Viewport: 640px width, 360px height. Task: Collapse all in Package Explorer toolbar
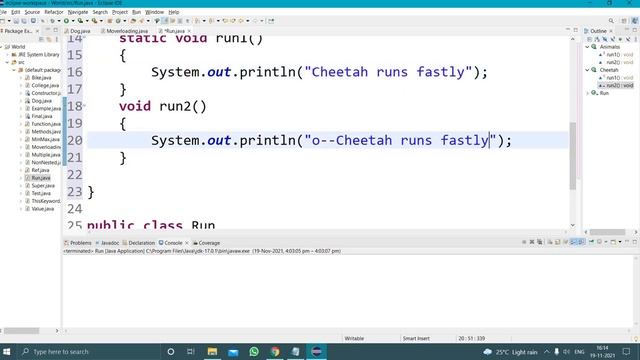point(41,39)
